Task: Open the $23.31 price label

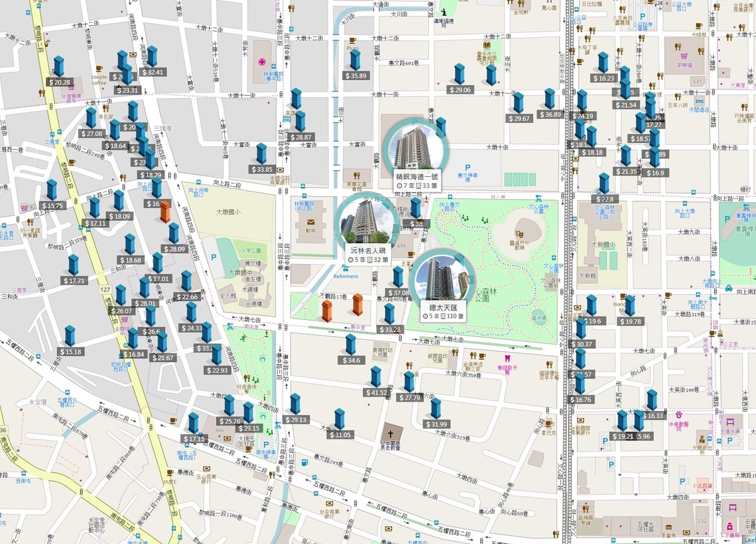Action: click(x=128, y=90)
